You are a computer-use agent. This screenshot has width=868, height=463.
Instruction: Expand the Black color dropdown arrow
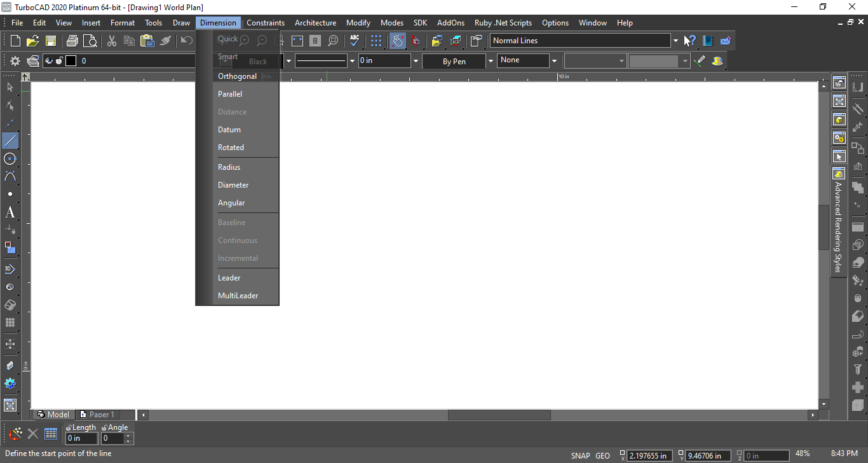tap(288, 61)
